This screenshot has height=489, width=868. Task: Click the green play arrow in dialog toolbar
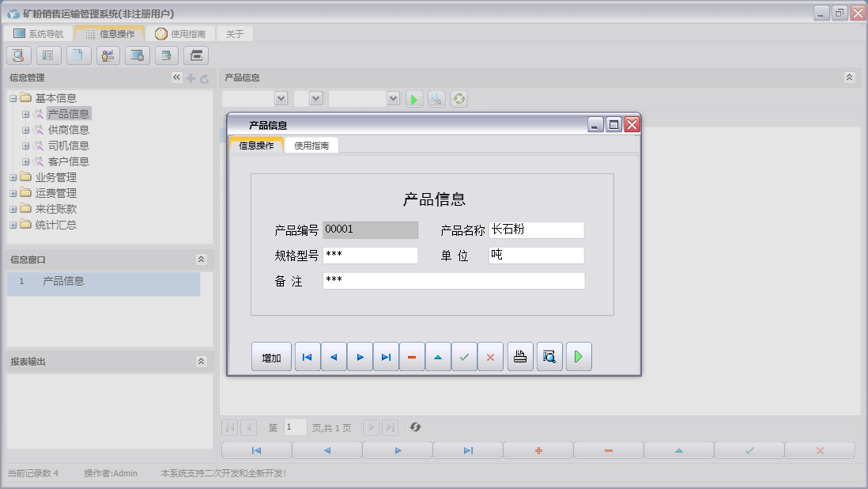578,357
